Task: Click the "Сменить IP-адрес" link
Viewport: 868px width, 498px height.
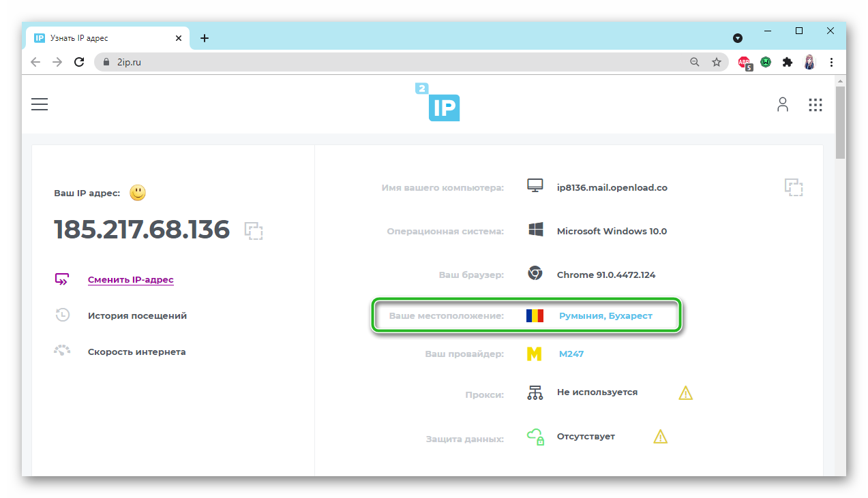Action: click(x=131, y=279)
